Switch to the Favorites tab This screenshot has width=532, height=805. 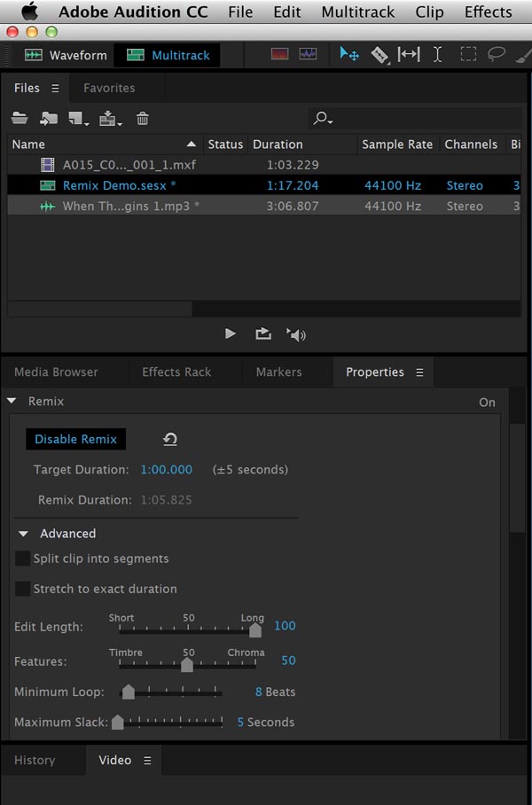(109, 88)
